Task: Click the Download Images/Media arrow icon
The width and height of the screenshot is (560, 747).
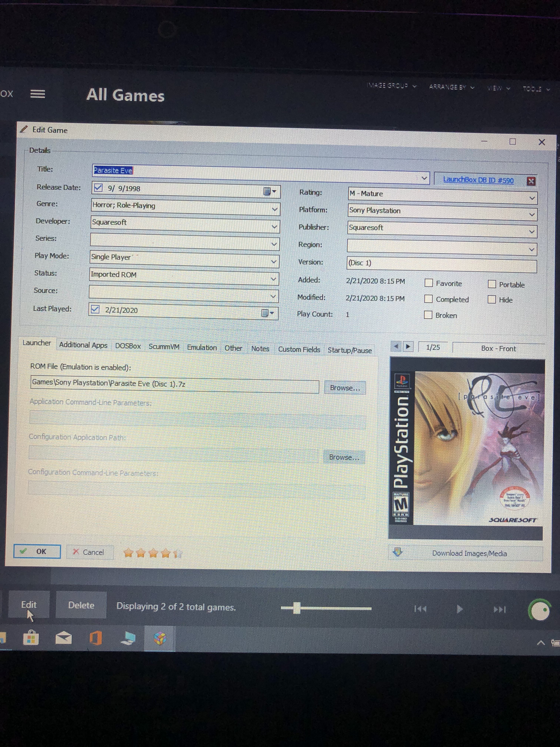Action: click(x=398, y=552)
